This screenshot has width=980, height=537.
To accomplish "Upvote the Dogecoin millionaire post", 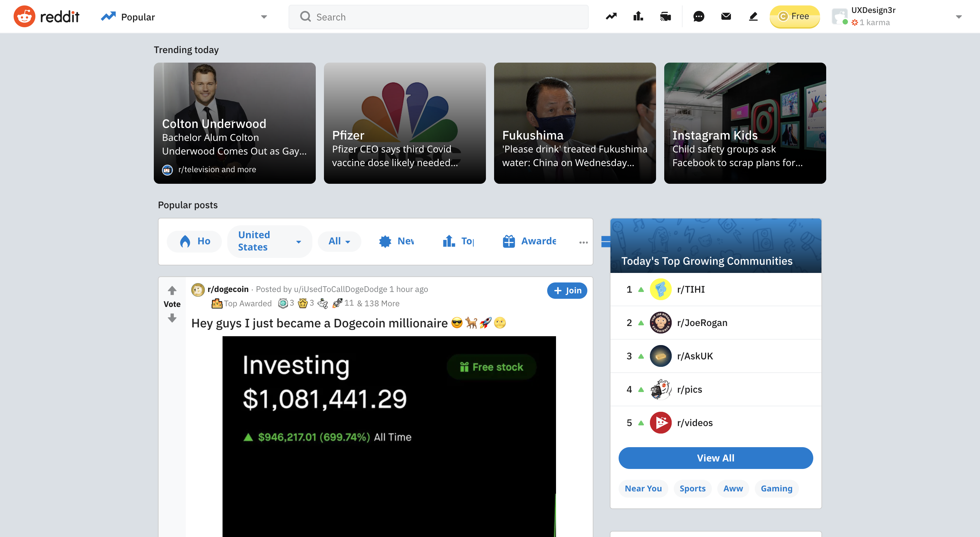I will [172, 290].
